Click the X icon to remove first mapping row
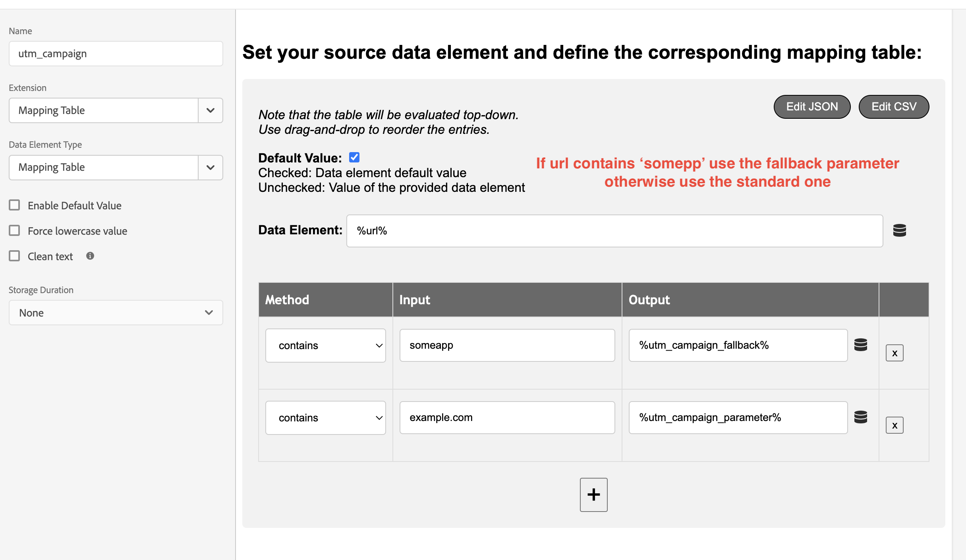The height and width of the screenshot is (560, 966). pyautogui.click(x=895, y=353)
